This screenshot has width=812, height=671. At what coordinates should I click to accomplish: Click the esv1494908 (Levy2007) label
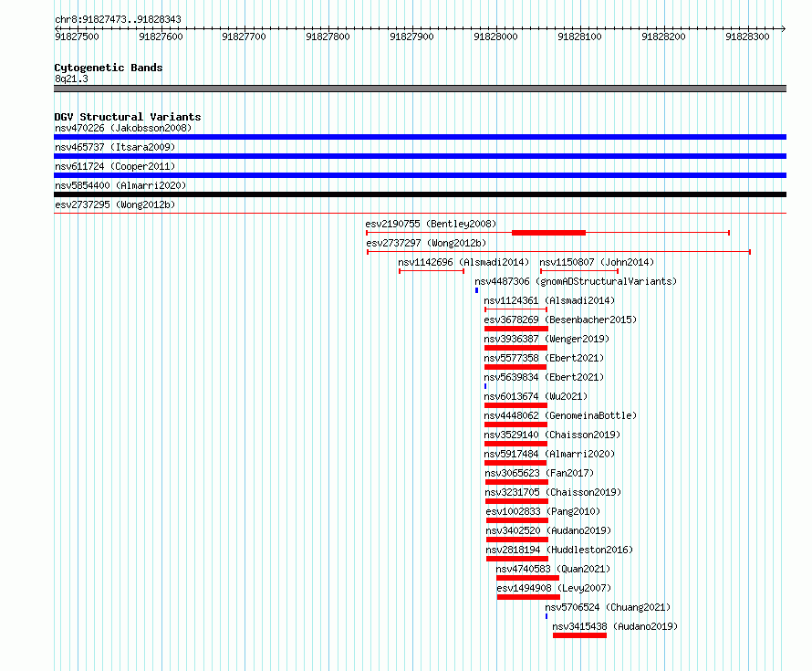pyautogui.click(x=554, y=588)
